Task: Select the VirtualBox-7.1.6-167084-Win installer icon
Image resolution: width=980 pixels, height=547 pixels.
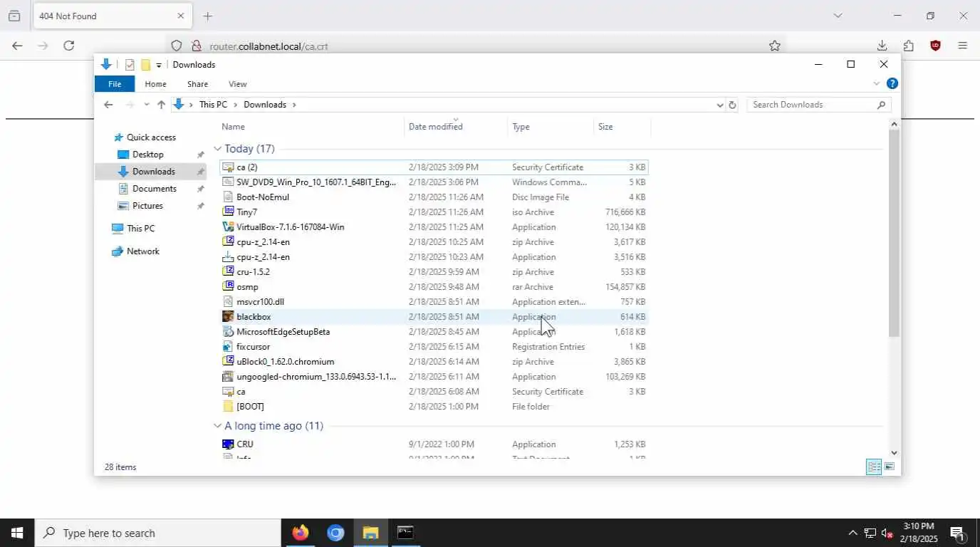Action: [228, 226]
